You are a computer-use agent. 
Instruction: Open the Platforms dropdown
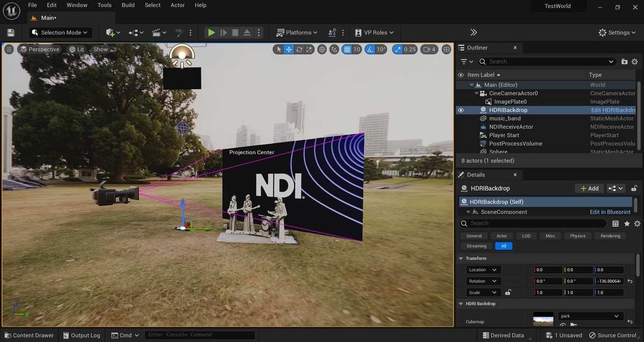pos(297,33)
